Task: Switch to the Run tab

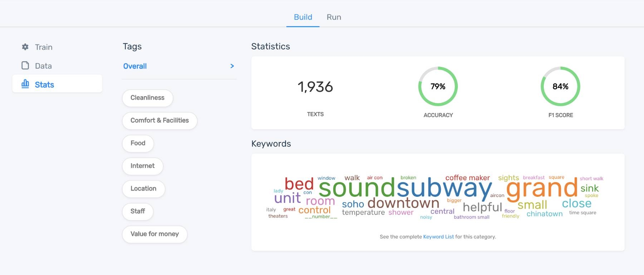Action: pyautogui.click(x=334, y=17)
